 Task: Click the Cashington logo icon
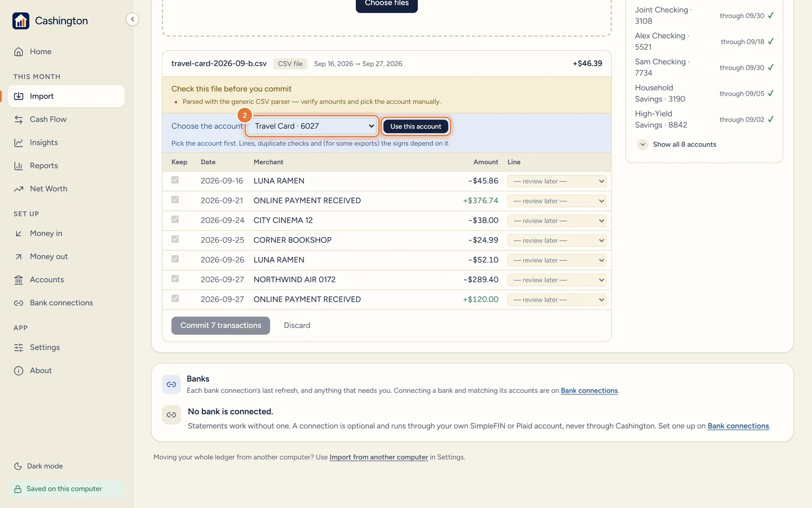pos(21,21)
